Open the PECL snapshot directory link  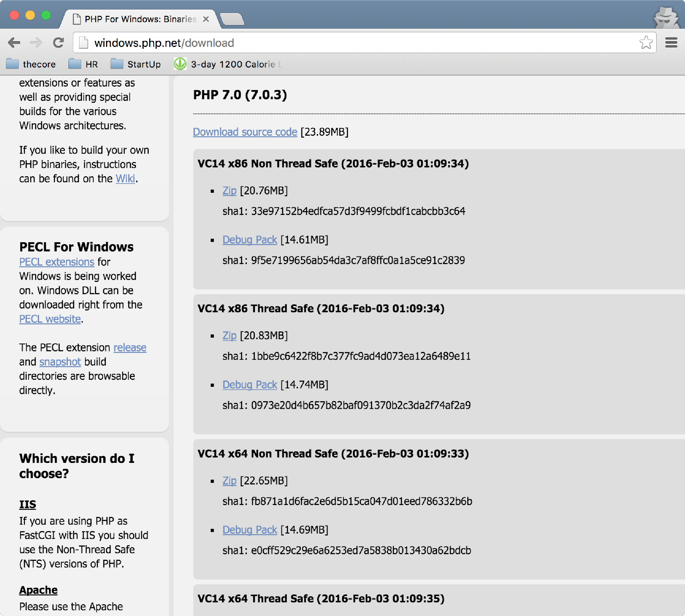[60, 361]
